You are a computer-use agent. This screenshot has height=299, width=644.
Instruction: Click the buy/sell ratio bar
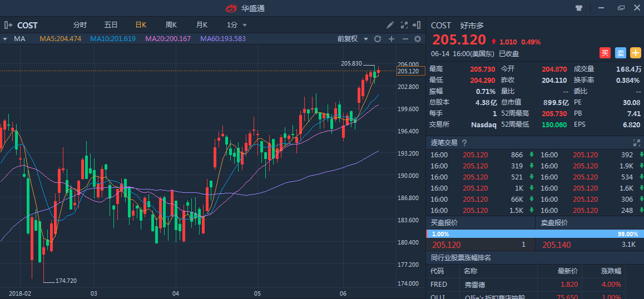[x=534, y=234]
